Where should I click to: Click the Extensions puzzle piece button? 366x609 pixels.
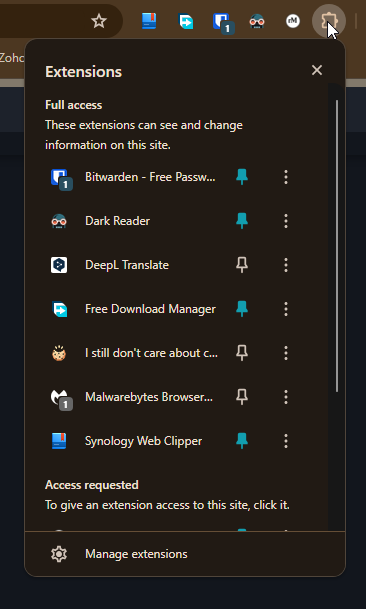pos(329,21)
